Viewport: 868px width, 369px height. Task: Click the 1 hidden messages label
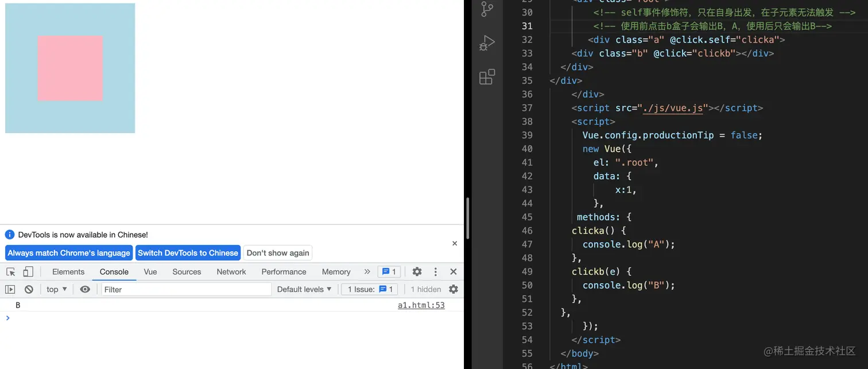[426, 289]
